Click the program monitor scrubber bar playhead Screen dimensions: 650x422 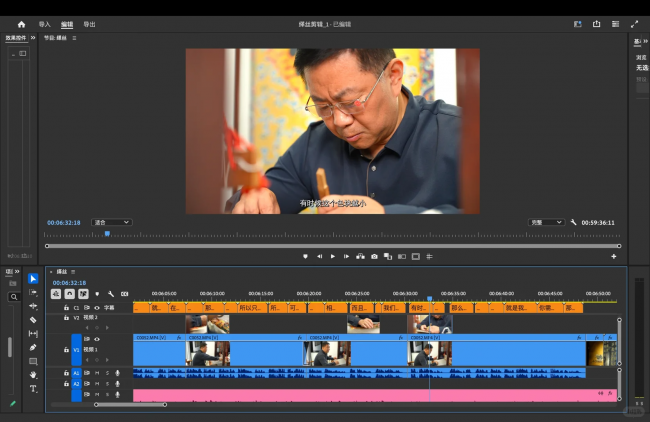pyautogui.click(x=107, y=234)
